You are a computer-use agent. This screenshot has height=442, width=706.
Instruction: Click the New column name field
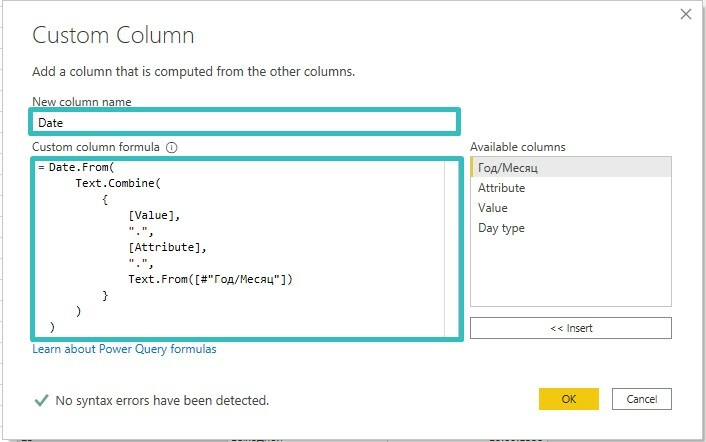click(244, 122)
